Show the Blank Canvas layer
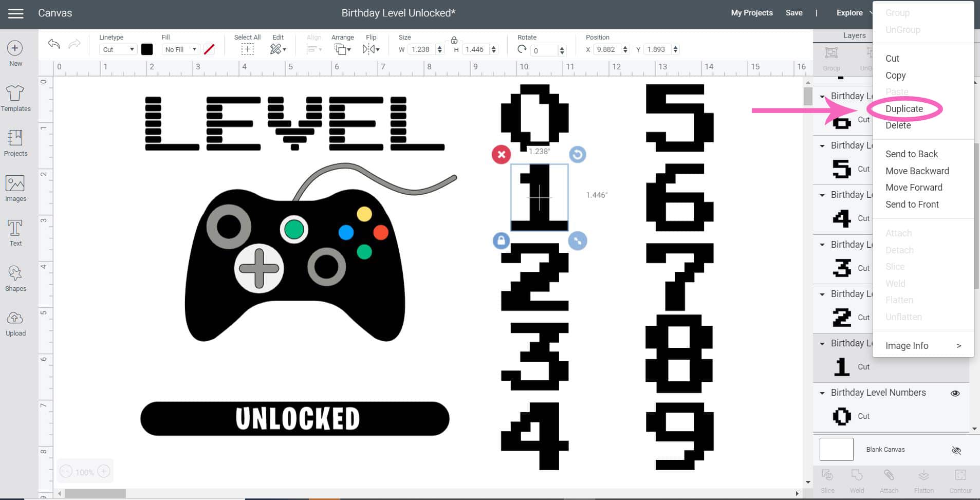980x500 pixels. click(956, 450)
